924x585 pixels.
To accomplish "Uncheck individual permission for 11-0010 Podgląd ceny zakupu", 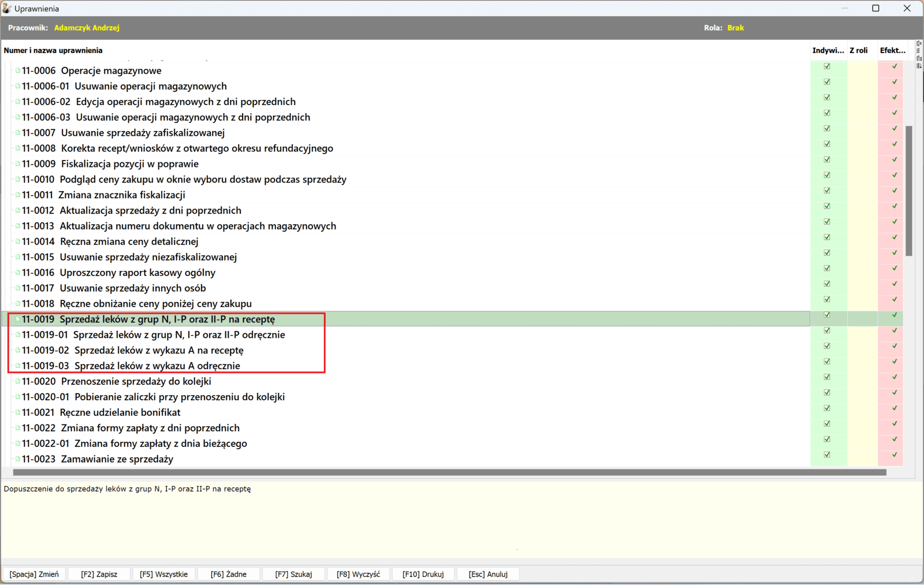I will click(827, 175).
